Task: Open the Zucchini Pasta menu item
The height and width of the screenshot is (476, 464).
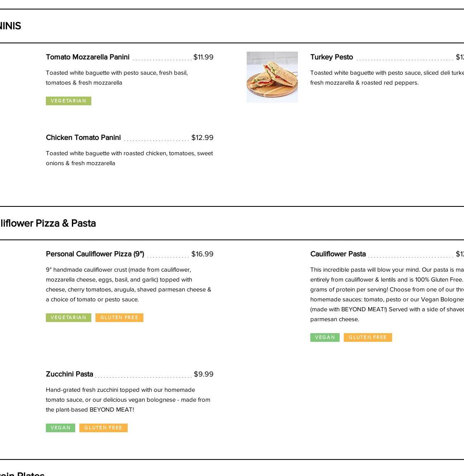Action: click(x=69, y=374)
